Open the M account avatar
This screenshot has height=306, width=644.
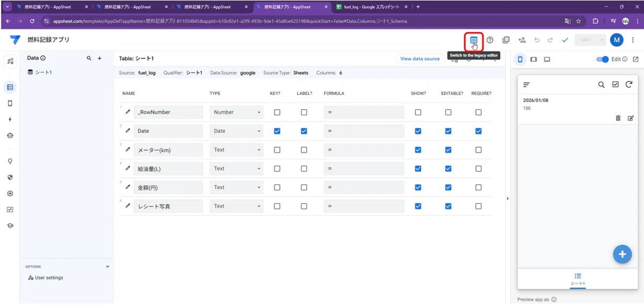pyautogui.click(x=617, y=40)
